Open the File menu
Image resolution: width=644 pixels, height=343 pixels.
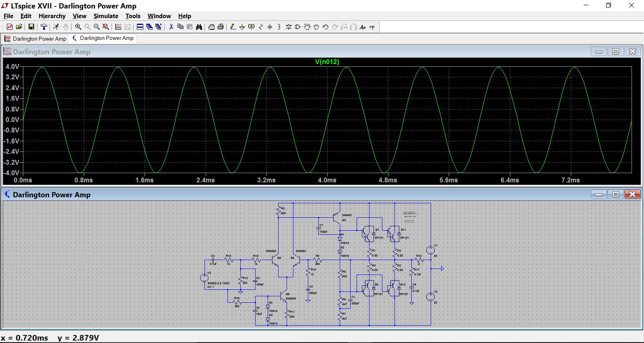8,16
